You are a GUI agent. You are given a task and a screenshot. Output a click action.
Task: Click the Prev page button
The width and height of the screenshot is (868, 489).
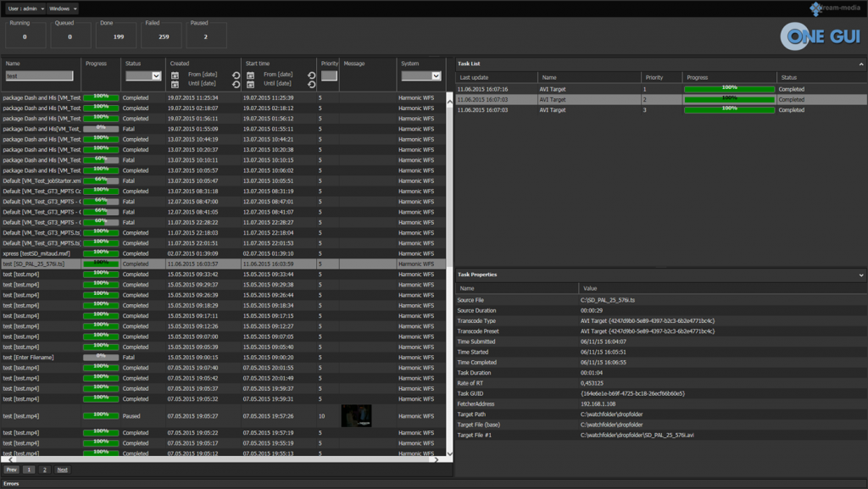click(x=12, y=470)
